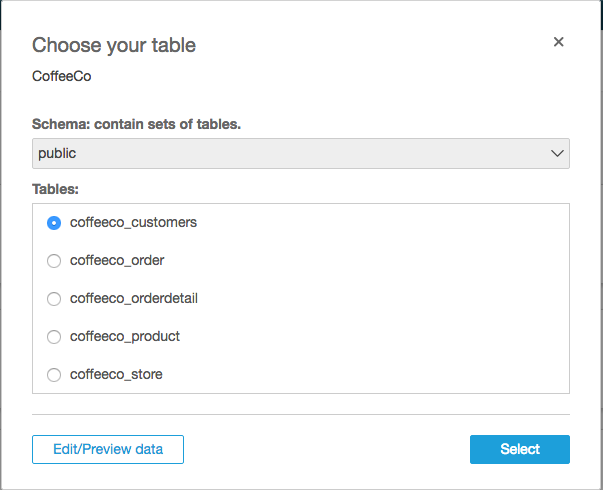Viewport: 603px width, 490px height.
Task: Click the coffeeco_product table name text
Action: click(x=125, y=336)
